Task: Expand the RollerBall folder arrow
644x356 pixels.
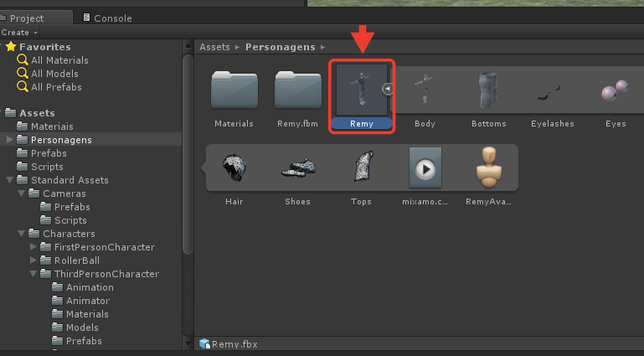Action: tap(33, 261)
